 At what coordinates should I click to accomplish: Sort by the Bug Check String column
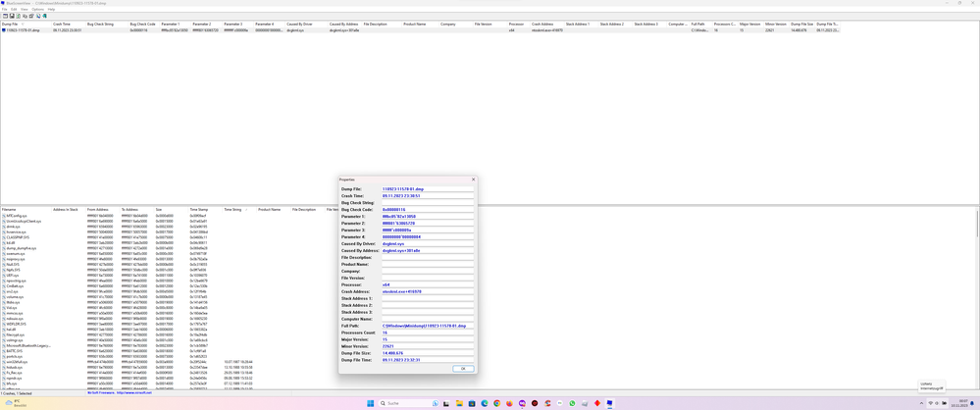(x=106, y=24)
